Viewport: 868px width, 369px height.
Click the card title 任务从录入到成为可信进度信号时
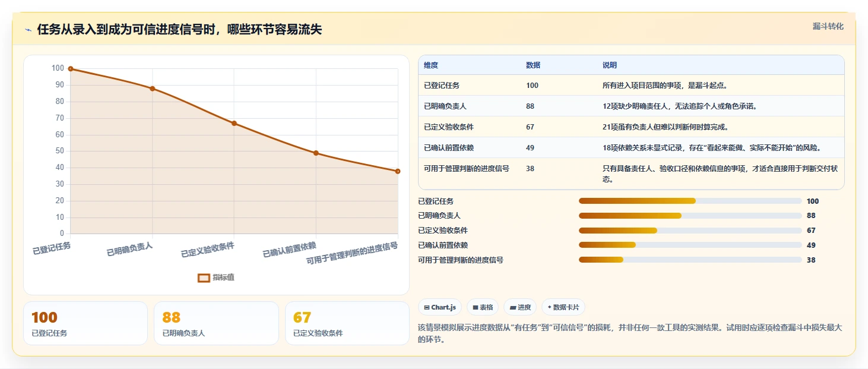179,30
